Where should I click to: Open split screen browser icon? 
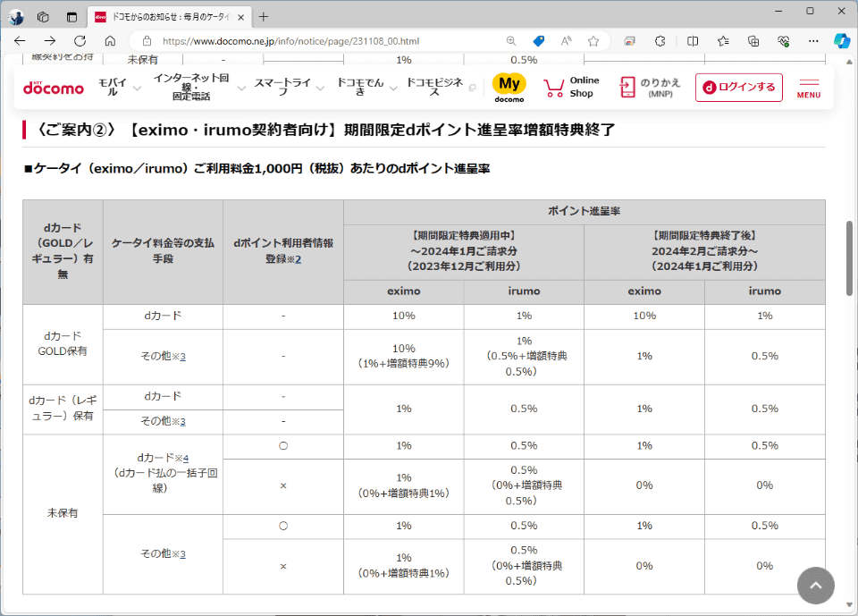coord(692,40)
